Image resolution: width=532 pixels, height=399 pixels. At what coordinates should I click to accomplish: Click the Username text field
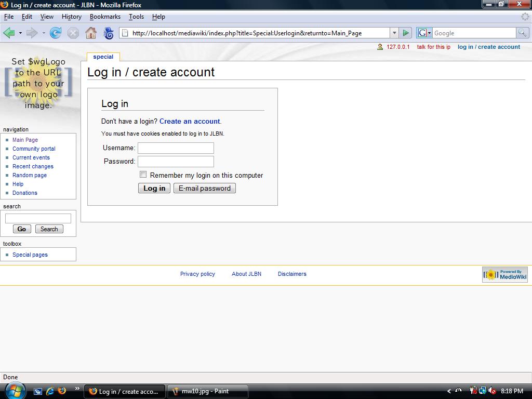pos(176,148)
